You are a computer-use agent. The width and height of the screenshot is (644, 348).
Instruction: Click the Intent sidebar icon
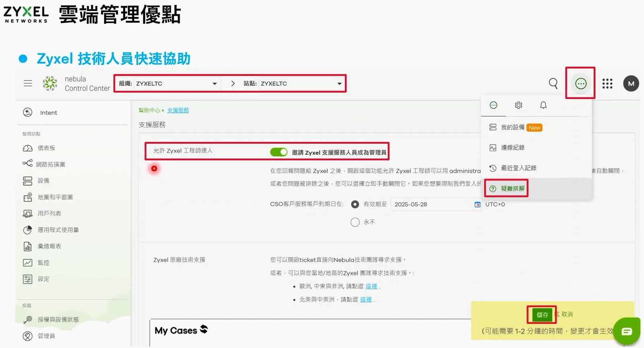click(28, 112)
